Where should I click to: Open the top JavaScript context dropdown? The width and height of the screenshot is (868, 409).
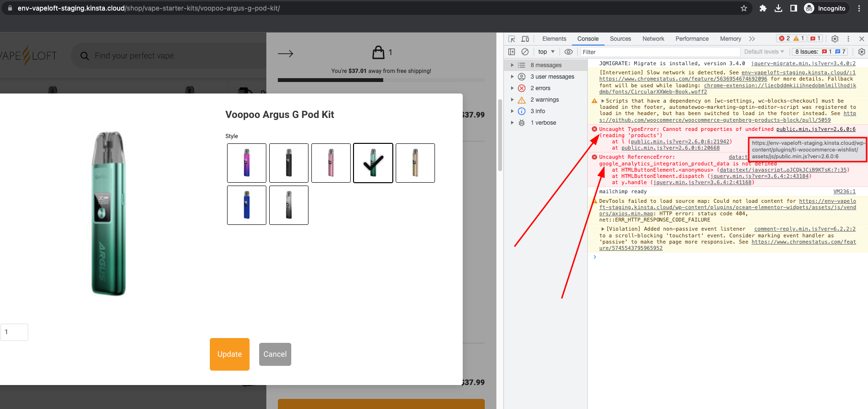[x=546, y=52]
